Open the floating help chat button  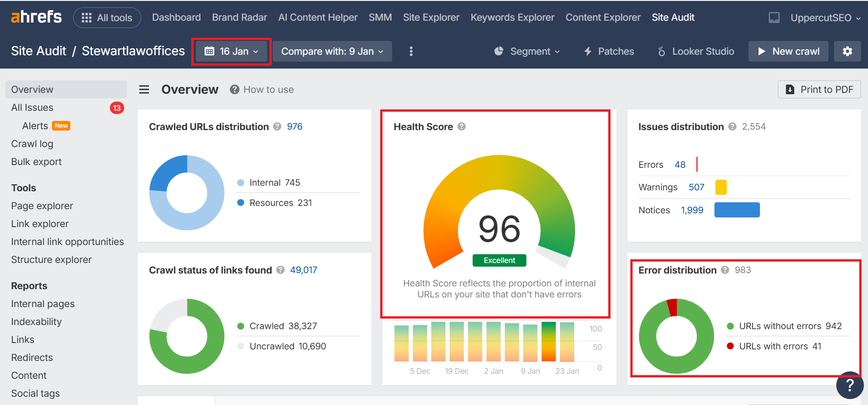click(x=850, y=385)
